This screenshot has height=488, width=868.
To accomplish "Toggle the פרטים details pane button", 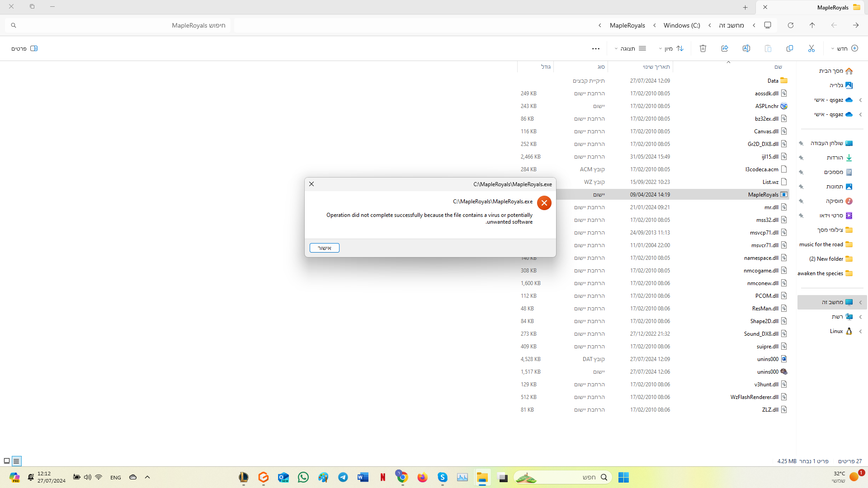I will pyautogui.click(x=24, y=48).
